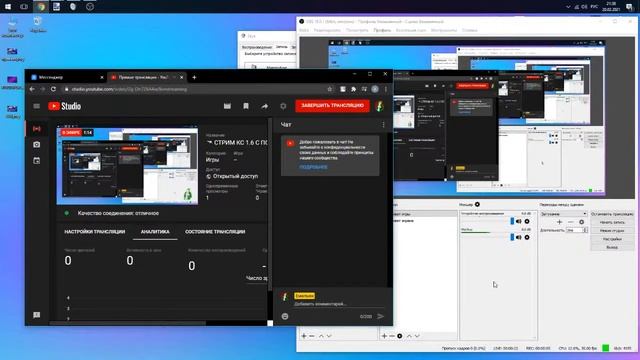The height and width of the screenshot is (360, 640).
Task: Move source up in OBS sources list
Action: click(x=409, y=336)
